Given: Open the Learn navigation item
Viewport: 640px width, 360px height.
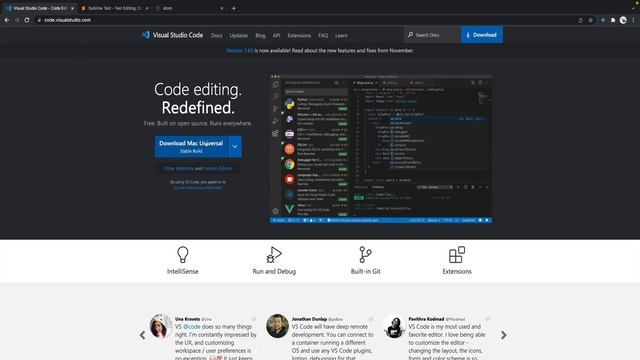Looking at the screenshot, I should click(341, 36).
